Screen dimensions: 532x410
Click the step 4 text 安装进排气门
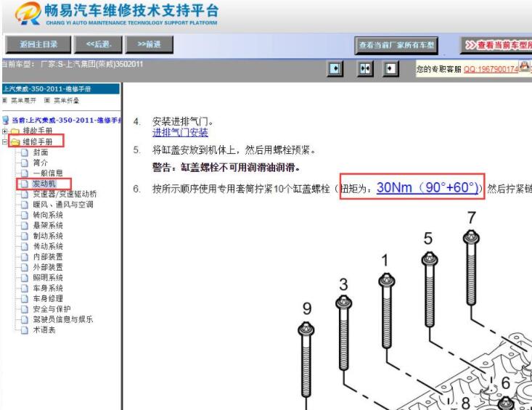(183, 121)
